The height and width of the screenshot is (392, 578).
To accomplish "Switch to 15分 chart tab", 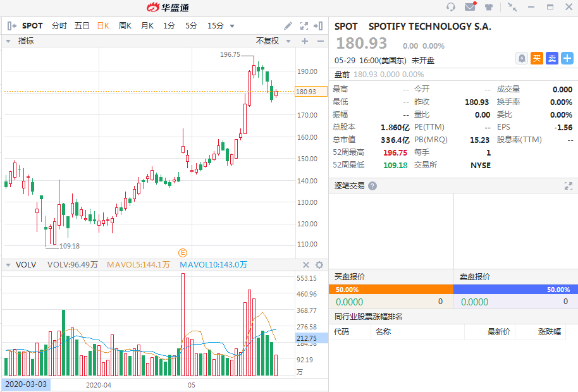I will 216,26.
